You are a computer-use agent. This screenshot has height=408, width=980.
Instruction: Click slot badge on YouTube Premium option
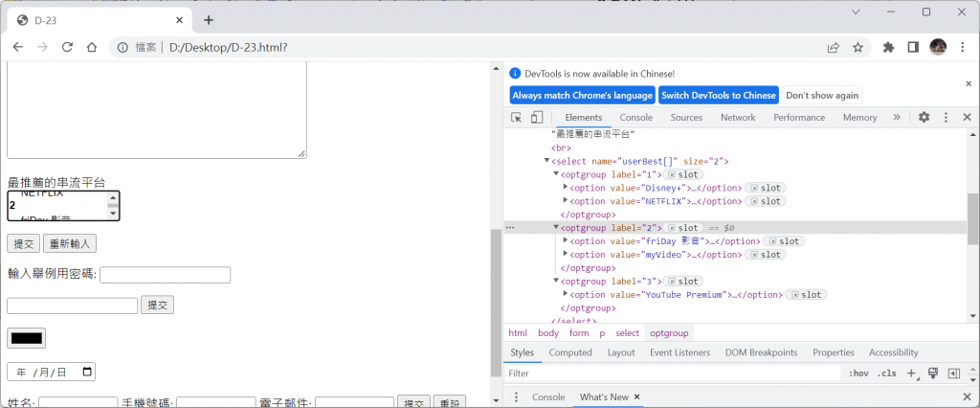[806, 294]
